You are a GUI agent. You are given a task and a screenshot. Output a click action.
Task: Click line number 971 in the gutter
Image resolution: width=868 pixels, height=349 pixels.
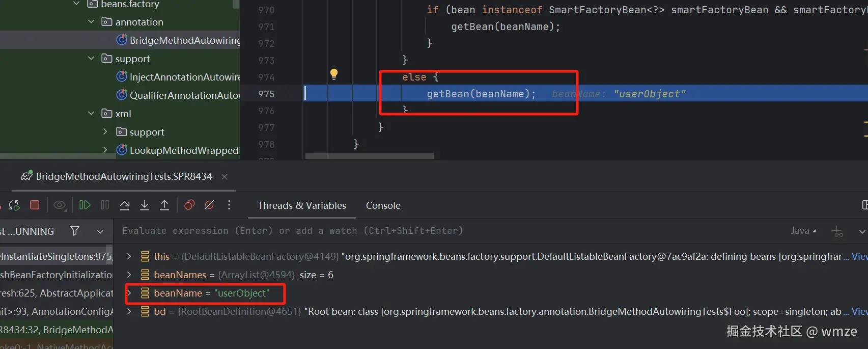pos(266,26)
